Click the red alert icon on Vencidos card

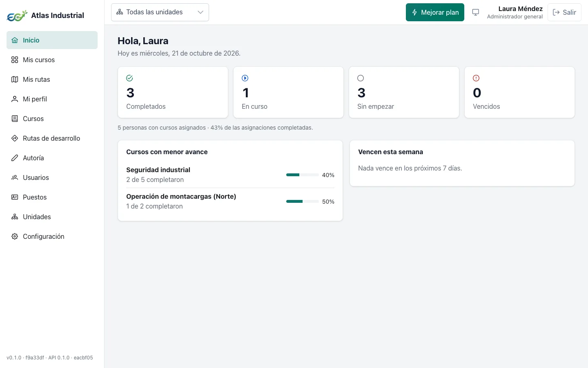coord(476,78)
